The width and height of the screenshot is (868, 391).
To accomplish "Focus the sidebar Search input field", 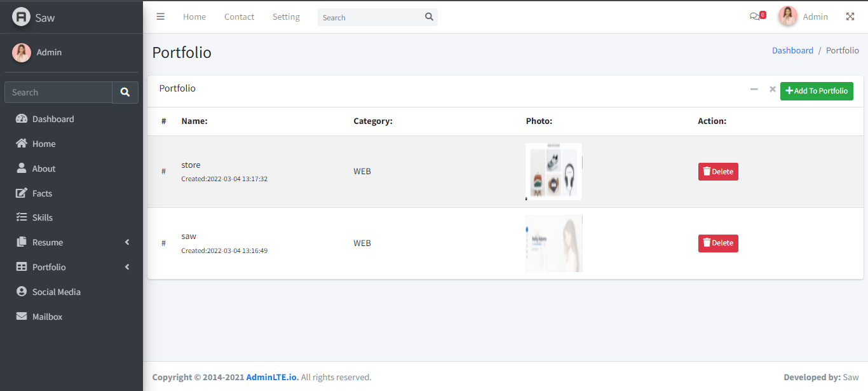I will [x=58, y=92].
